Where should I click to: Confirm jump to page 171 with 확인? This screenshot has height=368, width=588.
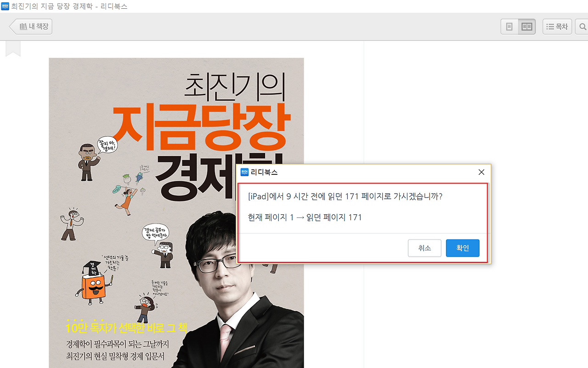(x=463, y=248)
